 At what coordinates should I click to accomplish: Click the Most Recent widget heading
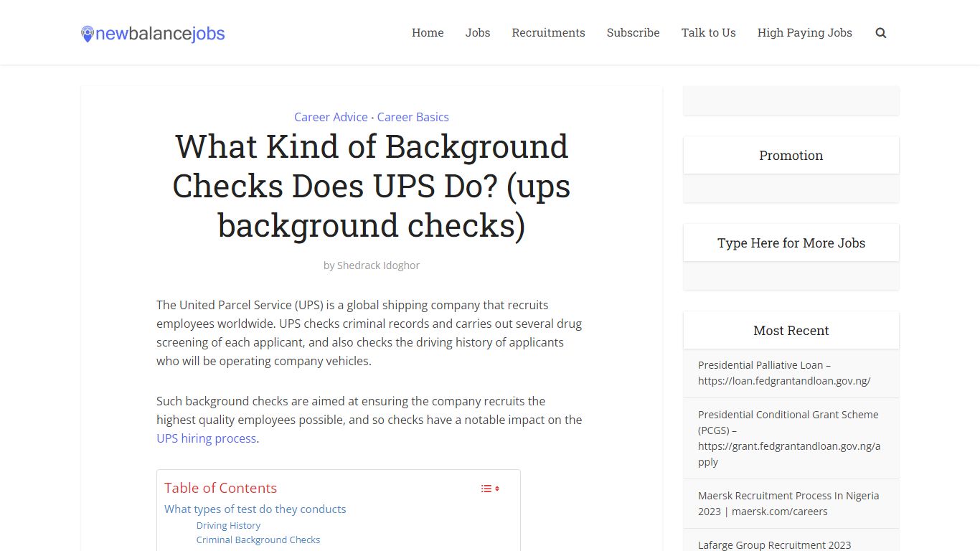point(791,331)
